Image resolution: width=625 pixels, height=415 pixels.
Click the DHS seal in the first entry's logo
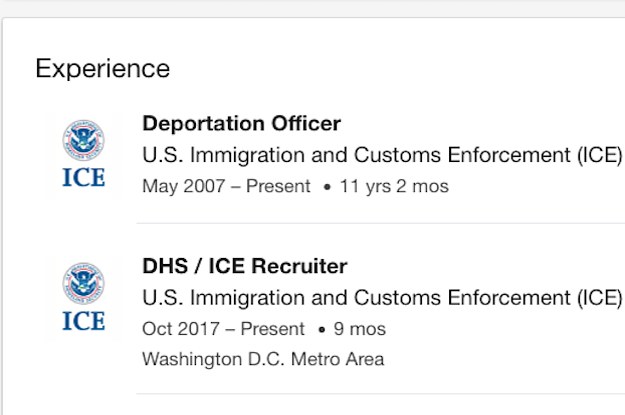(x=83, y=140)
